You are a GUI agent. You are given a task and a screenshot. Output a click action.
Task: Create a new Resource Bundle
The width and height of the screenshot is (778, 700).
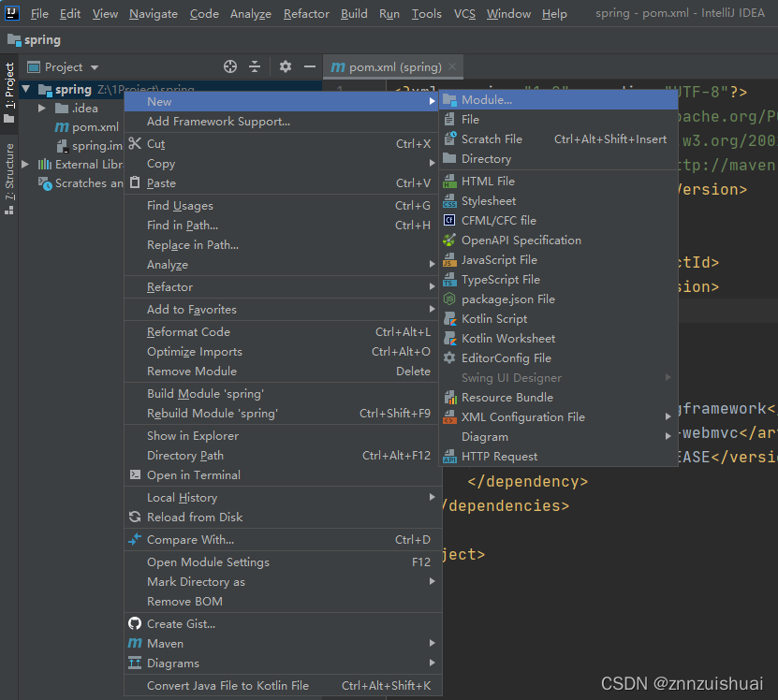pyautogui.click(x=559, y=398)
